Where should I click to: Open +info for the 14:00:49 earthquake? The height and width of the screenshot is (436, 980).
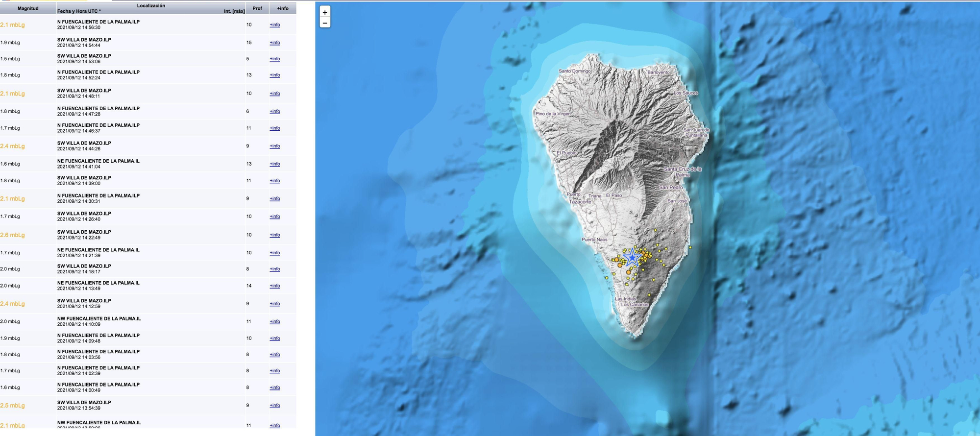pos(275,388)
